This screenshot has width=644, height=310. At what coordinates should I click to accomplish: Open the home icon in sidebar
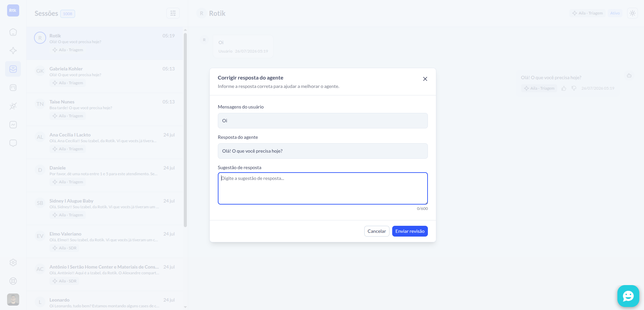coord(13,32)
